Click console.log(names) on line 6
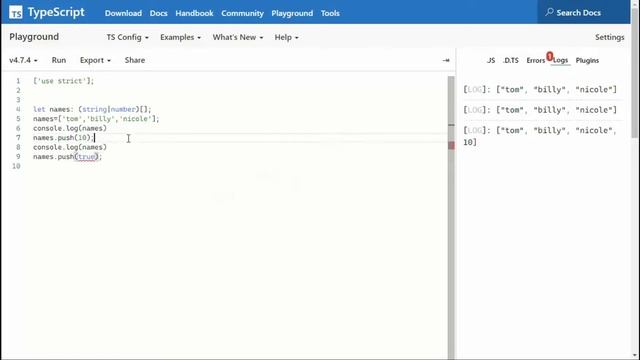 (x=70, y=128)
